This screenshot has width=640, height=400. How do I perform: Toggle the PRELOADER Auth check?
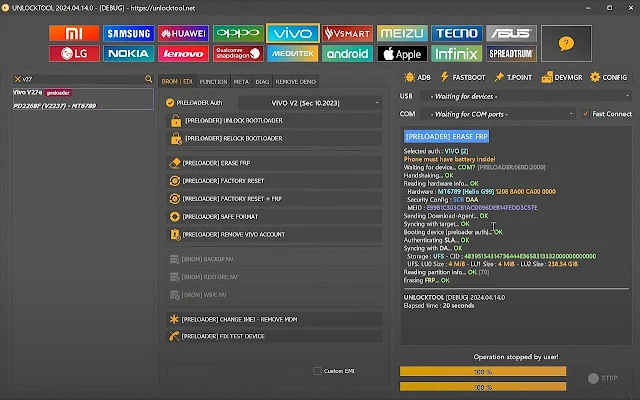tap(170, 103)
